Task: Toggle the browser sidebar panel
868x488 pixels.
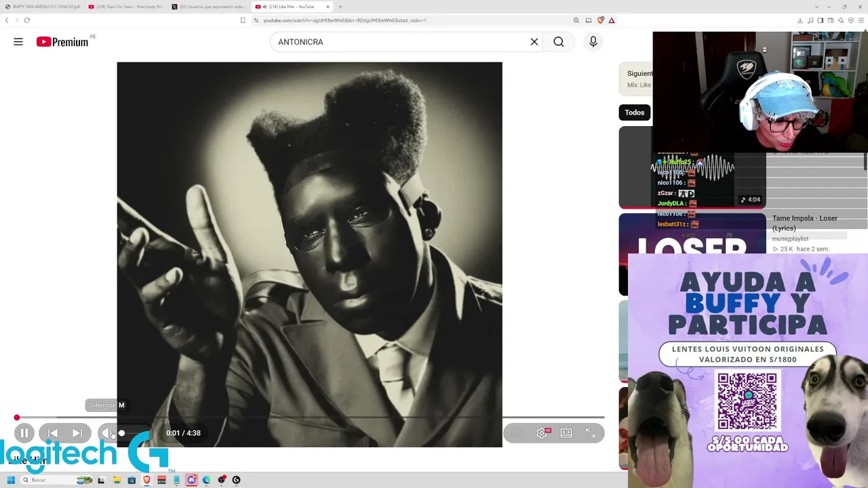Action: coord(821,20)
